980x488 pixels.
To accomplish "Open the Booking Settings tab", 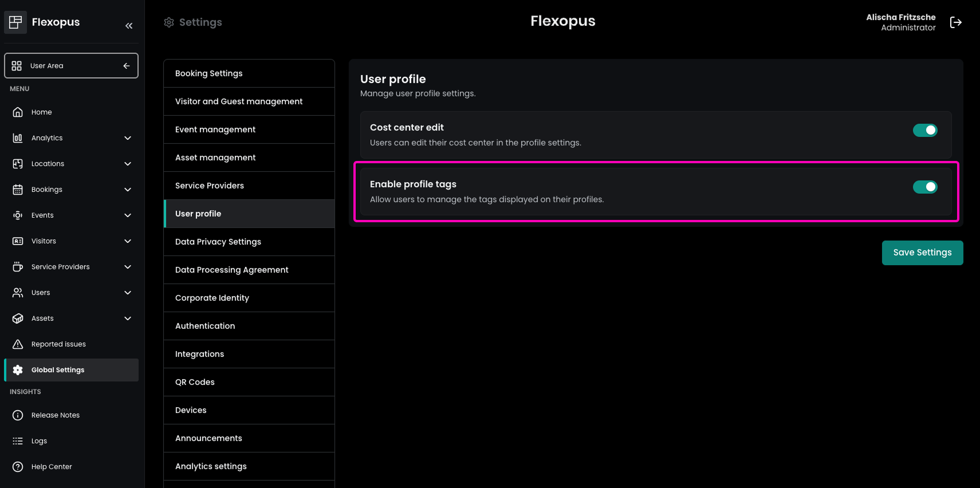I will tap(249, 73).
